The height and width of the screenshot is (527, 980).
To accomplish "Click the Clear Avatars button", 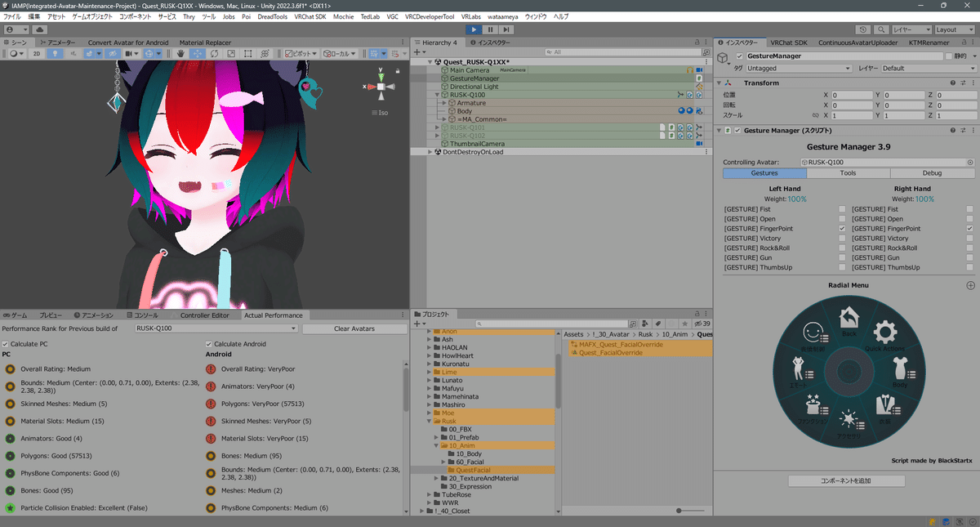I will 354,328.
